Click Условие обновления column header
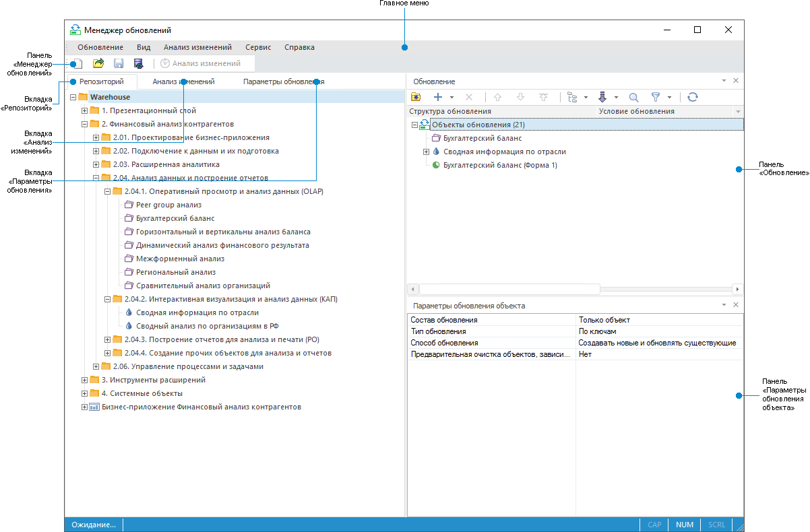 coord(664,111)
